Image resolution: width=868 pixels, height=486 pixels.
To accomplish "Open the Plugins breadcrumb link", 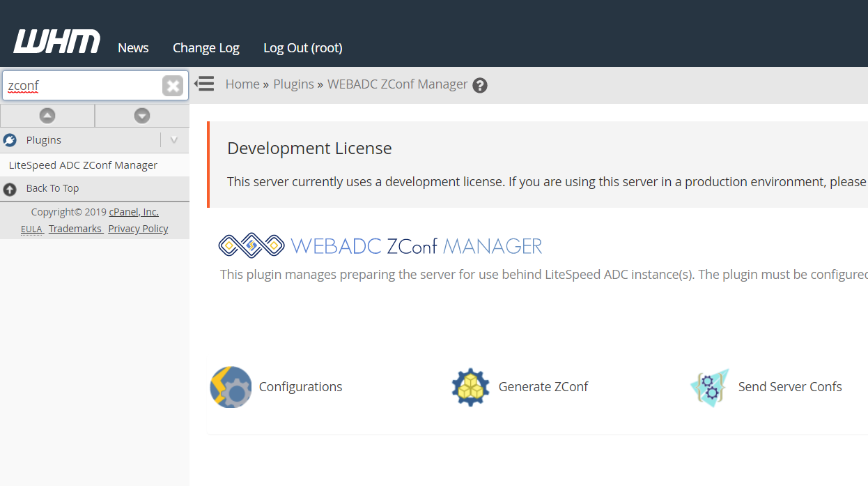I will (x=293, y=84).
